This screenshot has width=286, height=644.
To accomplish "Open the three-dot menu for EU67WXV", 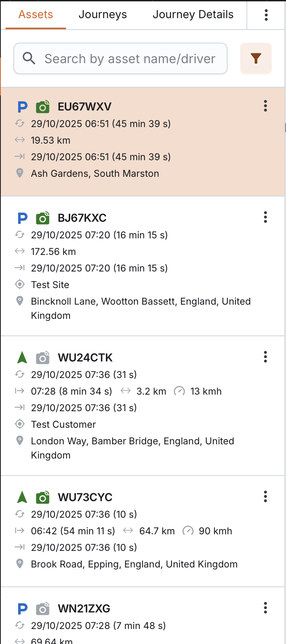I will point(265,106).
